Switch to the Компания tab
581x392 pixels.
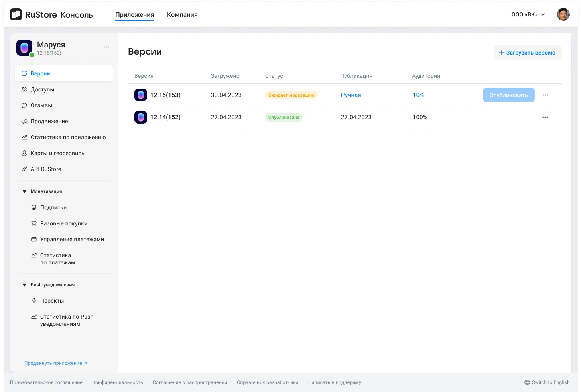(182, 15)
